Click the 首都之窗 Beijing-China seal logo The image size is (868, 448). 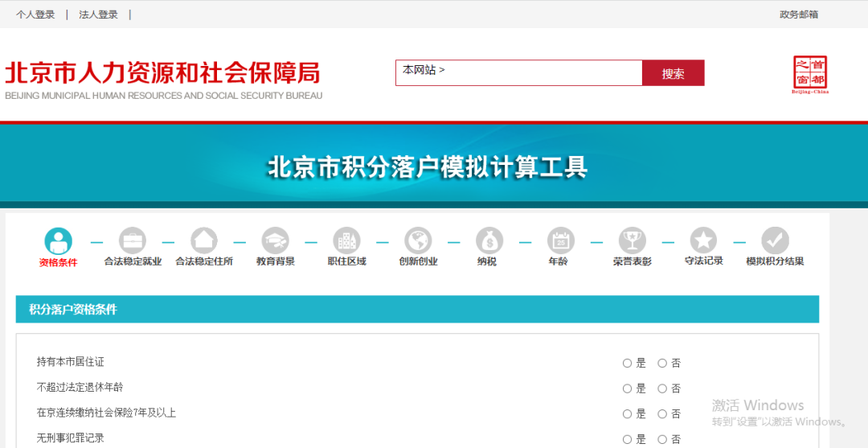pos(810,75)
